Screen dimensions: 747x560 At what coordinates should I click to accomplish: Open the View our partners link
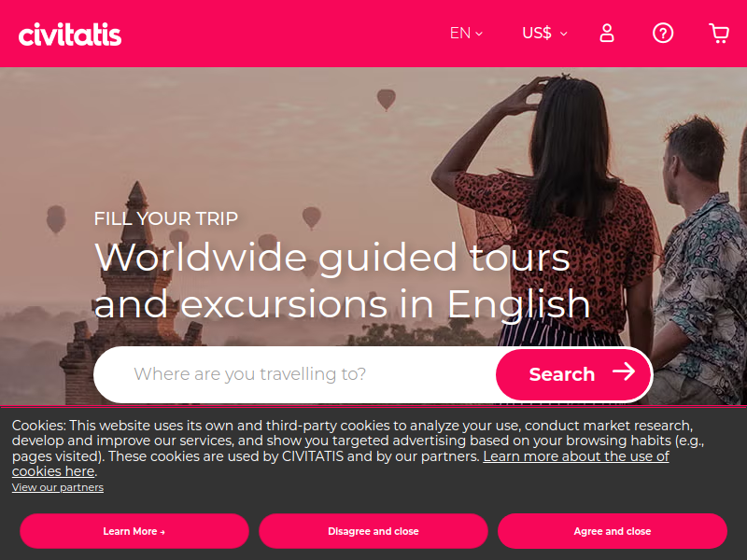click(x=58, y=487)
